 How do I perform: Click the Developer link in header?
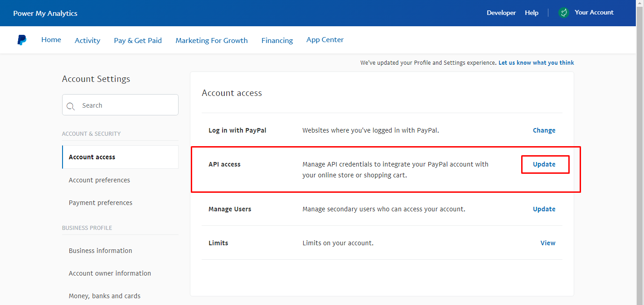click(x=501, y=13)
